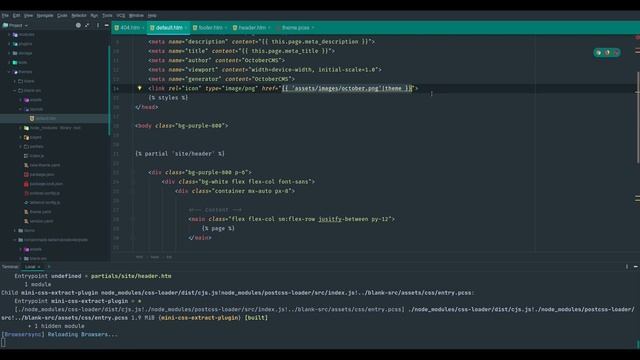Select version.yaml in the project tree
The width and height of the screenshot is (640, 360).
(x=38, y=221)
